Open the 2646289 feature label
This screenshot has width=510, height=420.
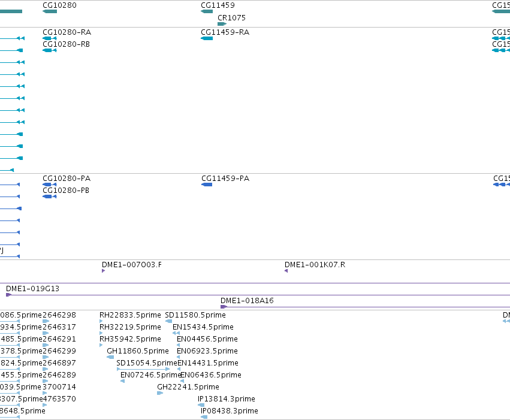[59, 375]
